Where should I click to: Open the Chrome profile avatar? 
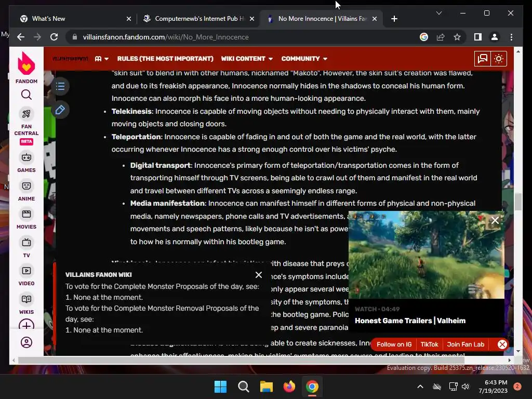495,37
